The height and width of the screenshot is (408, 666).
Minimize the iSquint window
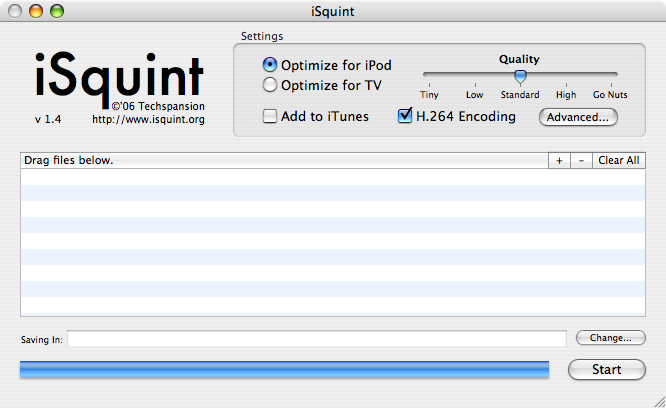coord(36,11)
